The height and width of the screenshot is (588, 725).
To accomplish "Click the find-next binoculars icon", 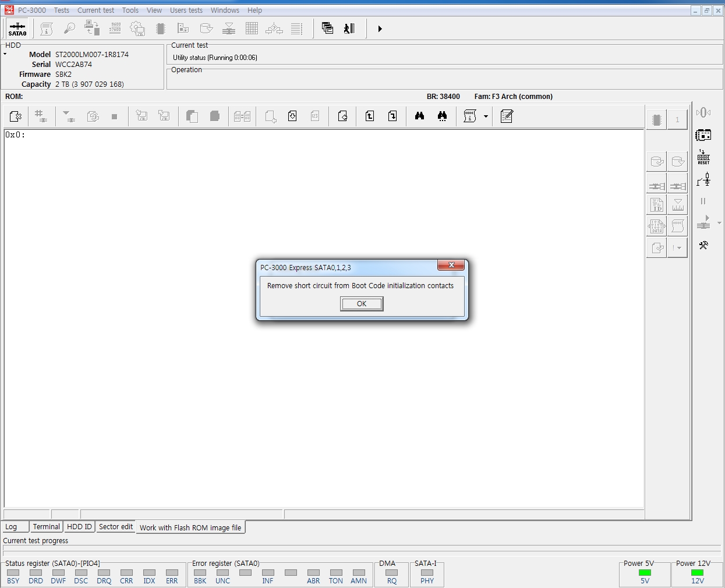I will pos(443,116).
